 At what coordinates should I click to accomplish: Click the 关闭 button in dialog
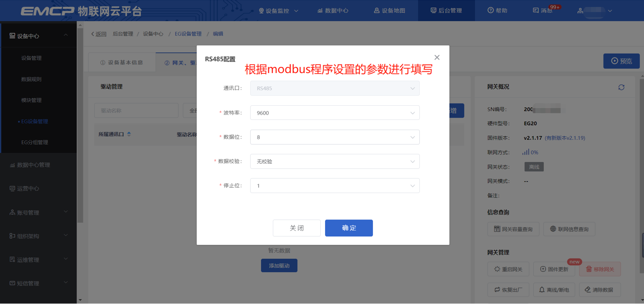point(297,228)
